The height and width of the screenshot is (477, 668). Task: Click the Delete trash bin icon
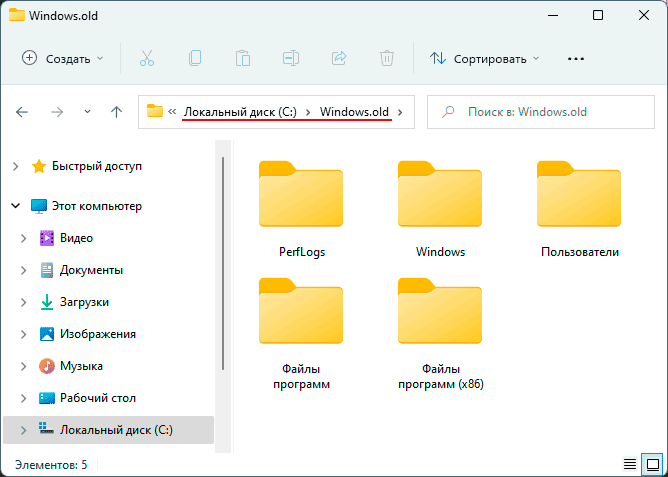click(x=387, y=58)
